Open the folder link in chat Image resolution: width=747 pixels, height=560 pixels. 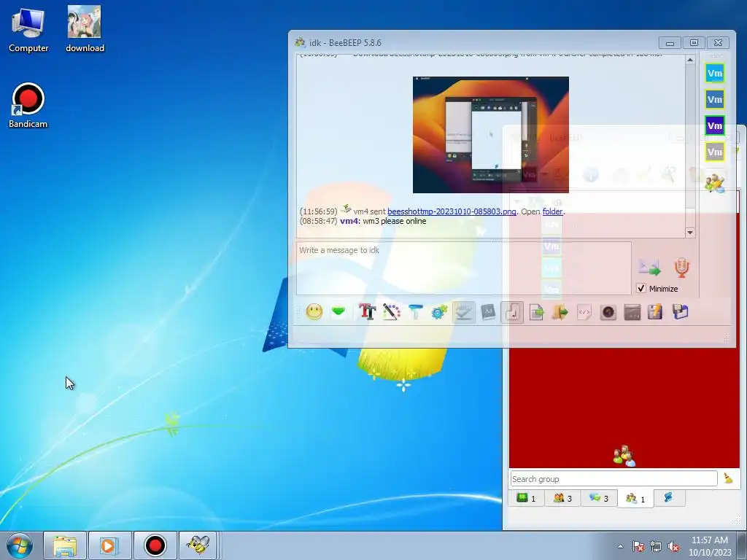point(553,211)
